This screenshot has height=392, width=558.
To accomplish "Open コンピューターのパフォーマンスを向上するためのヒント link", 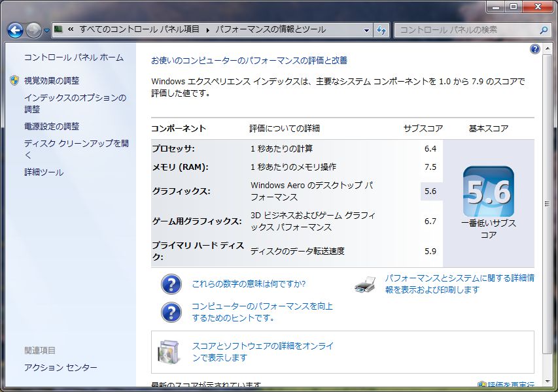I will coord(262,312).
